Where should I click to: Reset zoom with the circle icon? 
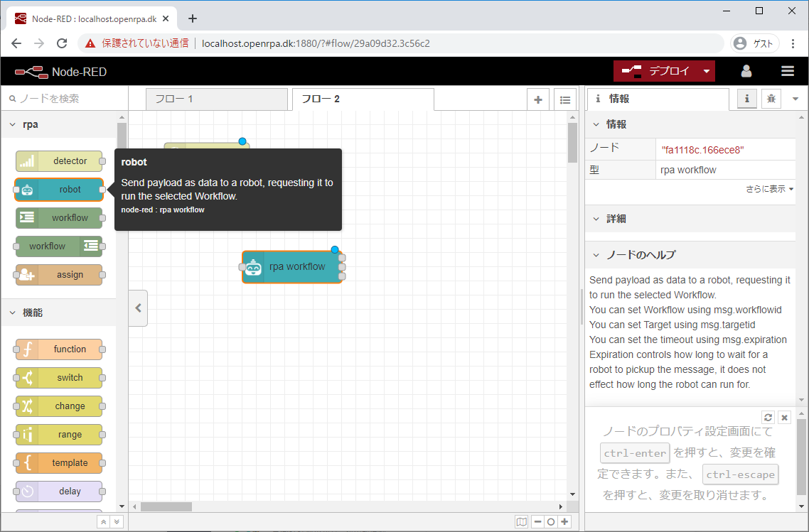pos(551,521)
